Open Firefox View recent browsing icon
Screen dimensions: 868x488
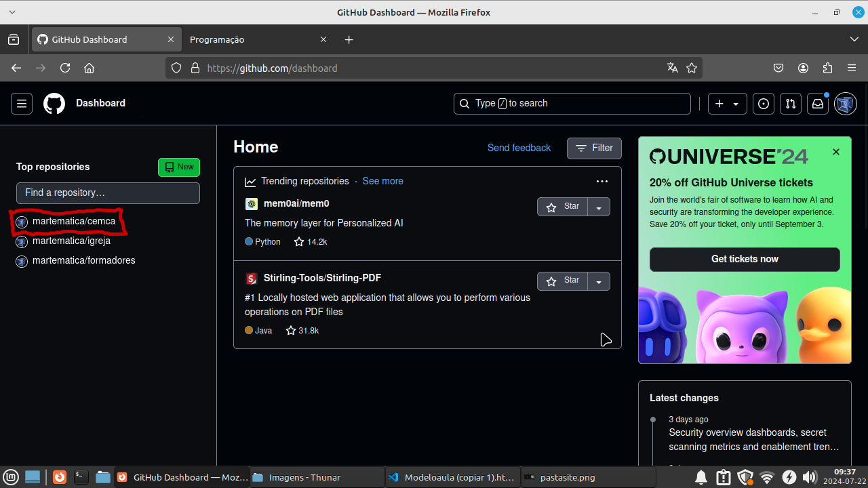point(14,39)
